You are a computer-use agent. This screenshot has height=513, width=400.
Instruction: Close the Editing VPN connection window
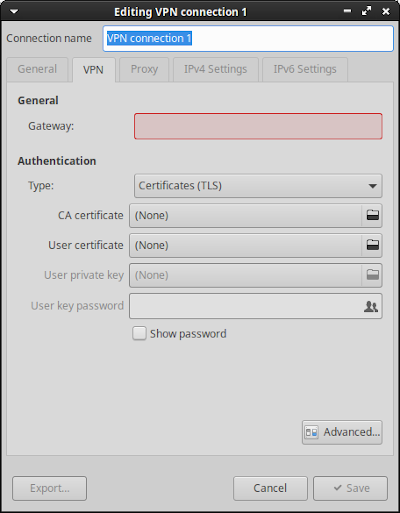386,12
